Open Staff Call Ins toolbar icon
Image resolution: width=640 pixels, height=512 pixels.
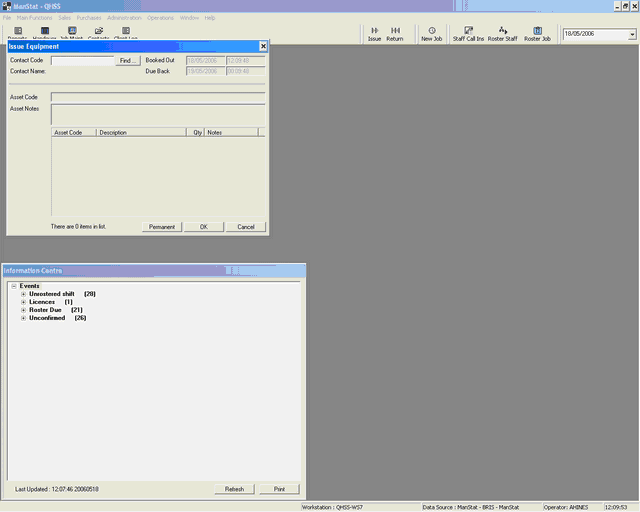pos(469,33)
